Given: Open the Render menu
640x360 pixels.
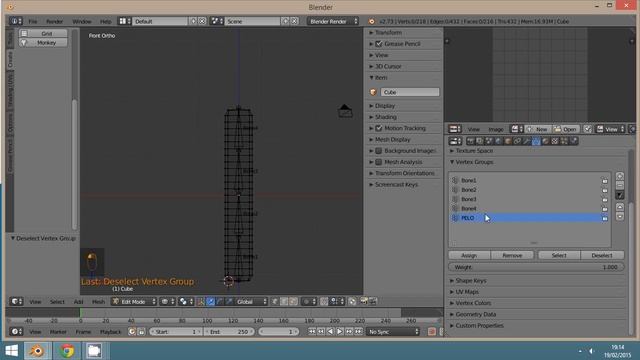Looking at the screenshot, I should pos(54,21).
